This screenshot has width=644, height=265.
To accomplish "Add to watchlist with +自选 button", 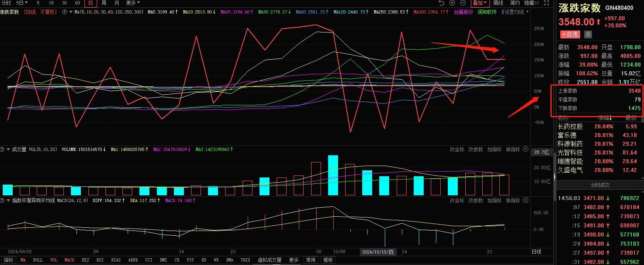I will tap(570, 34).
